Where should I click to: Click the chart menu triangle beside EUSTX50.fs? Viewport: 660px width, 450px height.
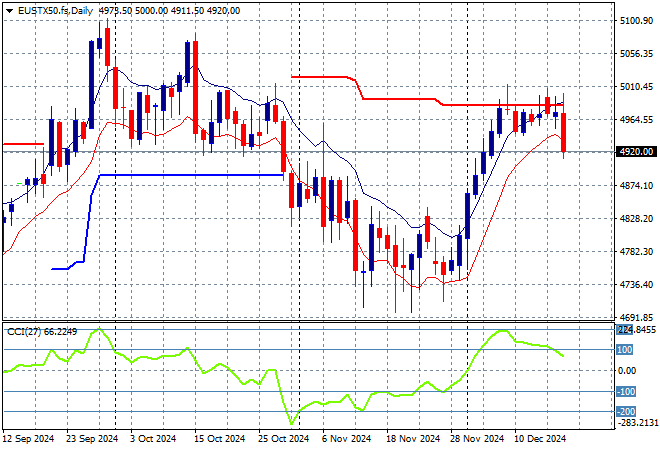pyautogui.click(x=9, y=10)
